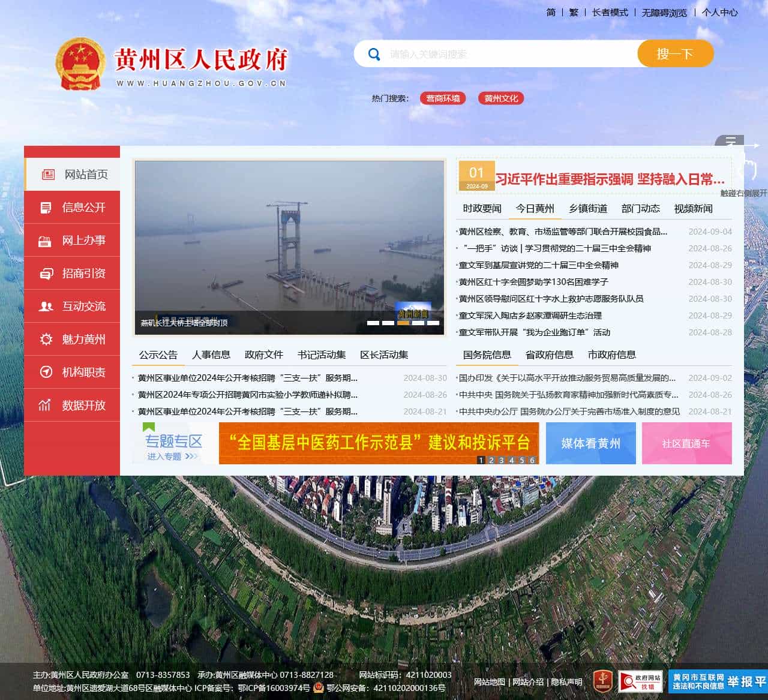Open the 时政要闻 tab
This screenshot has height=700, width=768.
pyautogui.click(x=482, y=209)
